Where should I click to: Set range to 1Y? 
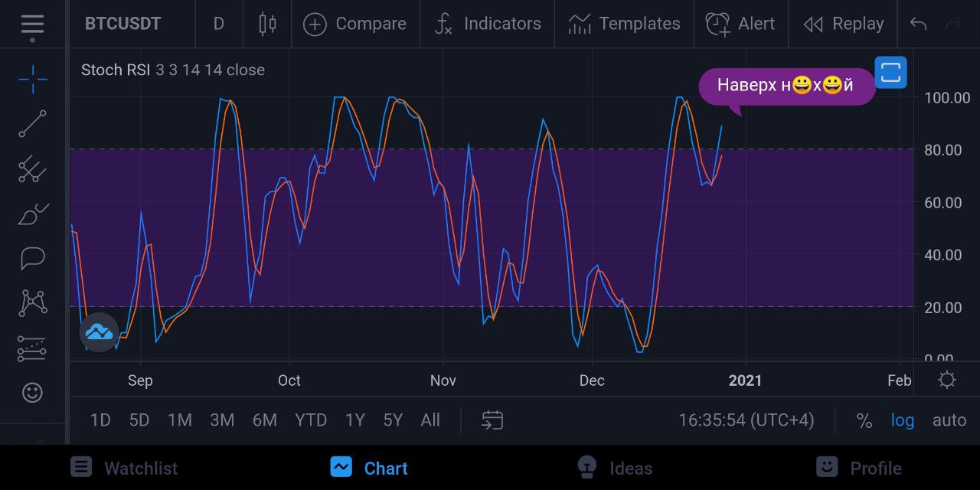click(x=354, y=420)
